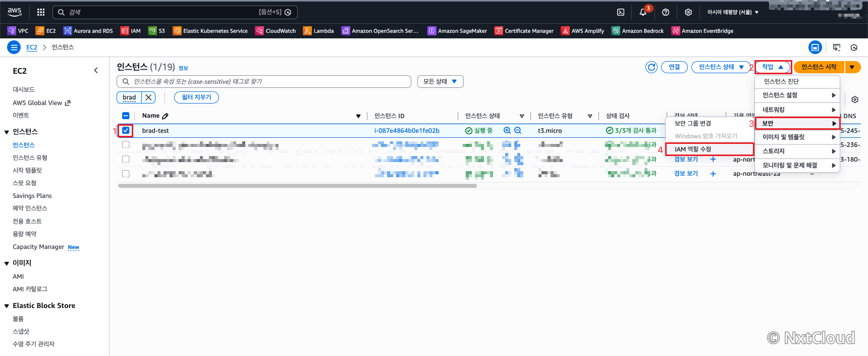This screenshot has width=868, height=356.
Task: Open the Certificate Manager shortcut
Action: tap(524, 31)
